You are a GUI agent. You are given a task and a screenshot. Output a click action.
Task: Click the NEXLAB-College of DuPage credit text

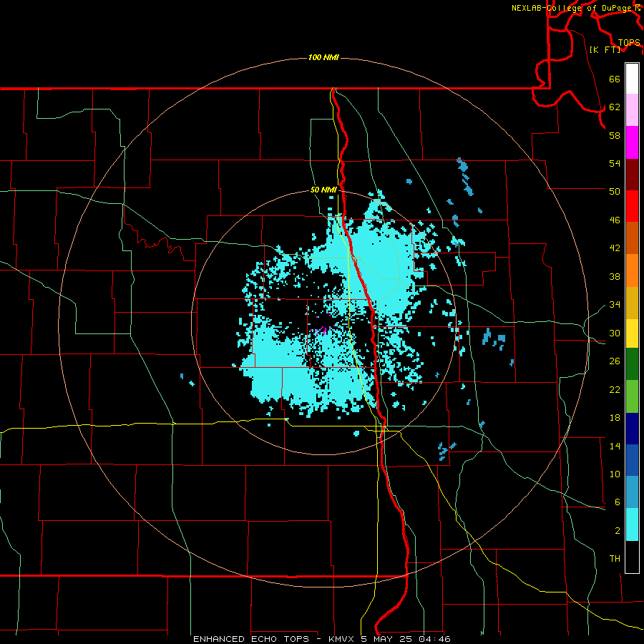571,8
